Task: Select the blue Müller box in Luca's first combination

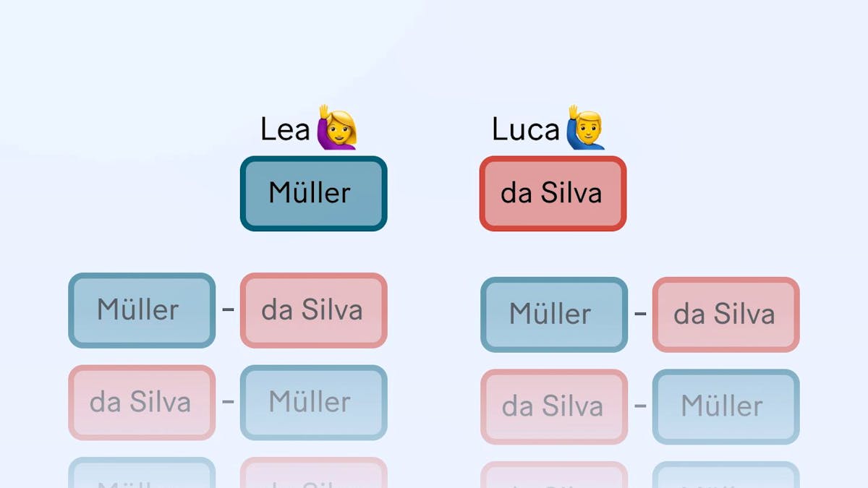Action: (554, 314)
